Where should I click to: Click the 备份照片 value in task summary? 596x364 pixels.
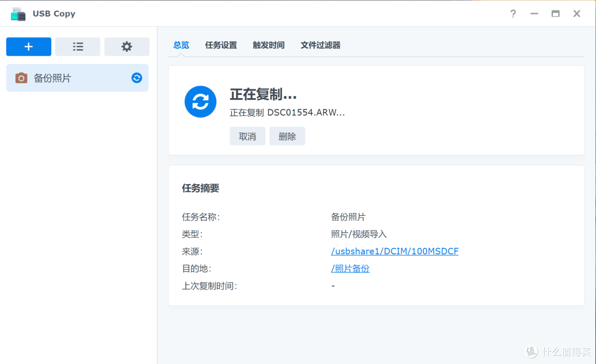[348, 217]
